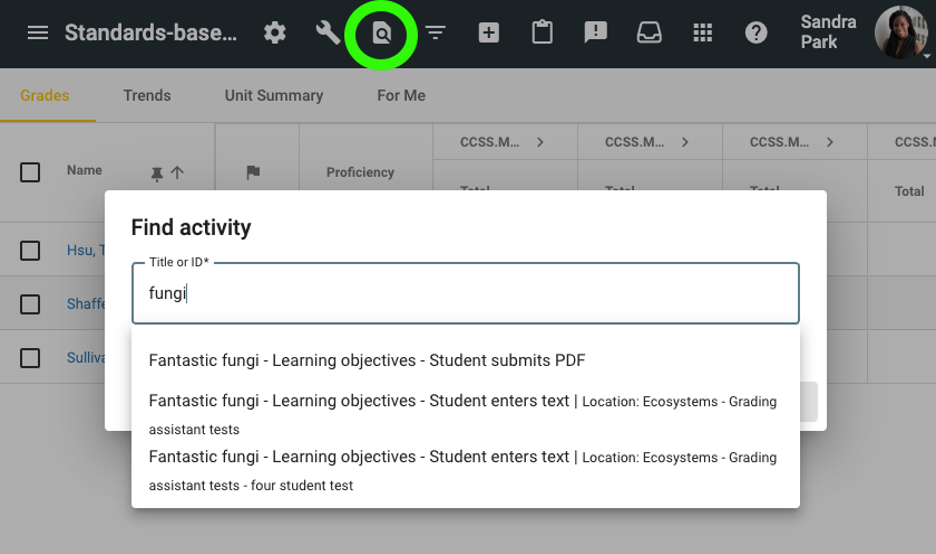Open student Shaffer link
The height and width of the screenshot is (554, 936).
[x=85, y=304]
